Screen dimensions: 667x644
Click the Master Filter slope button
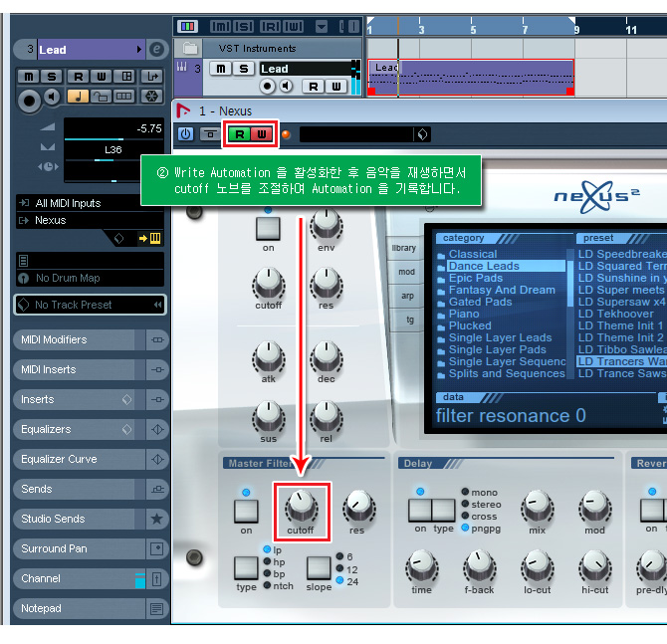[319, 568]
